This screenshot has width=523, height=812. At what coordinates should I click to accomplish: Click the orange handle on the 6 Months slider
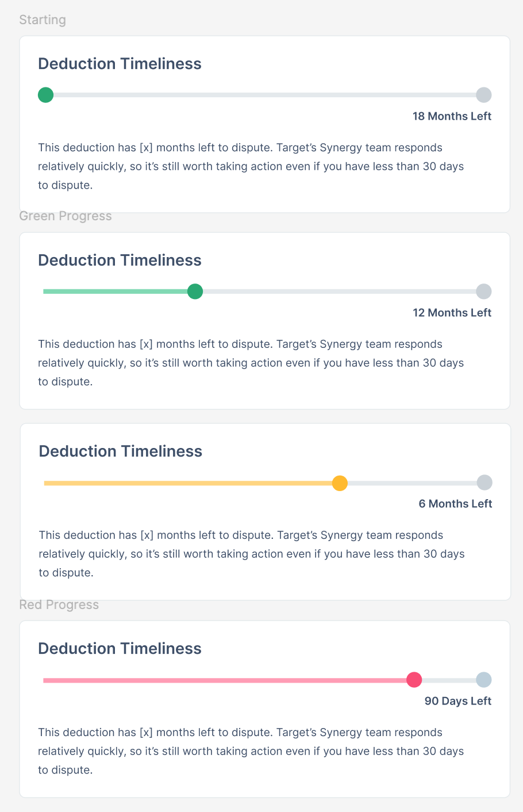tap(340, 483)
